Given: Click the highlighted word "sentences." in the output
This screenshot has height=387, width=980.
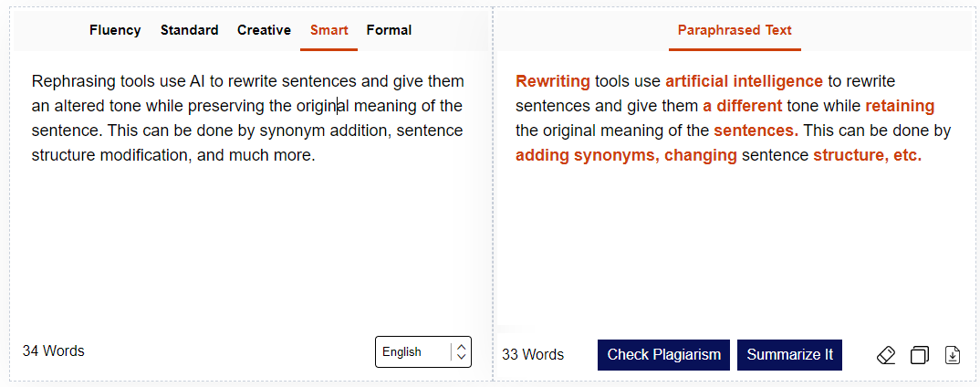Looking at the screenshot, I should pyautogui.click(x=756, y=131).
